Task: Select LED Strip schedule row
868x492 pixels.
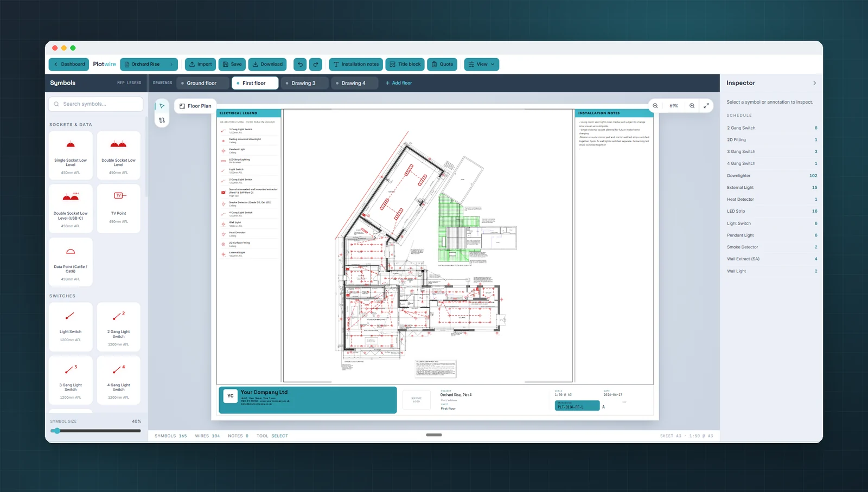Action: pos(772,212)
